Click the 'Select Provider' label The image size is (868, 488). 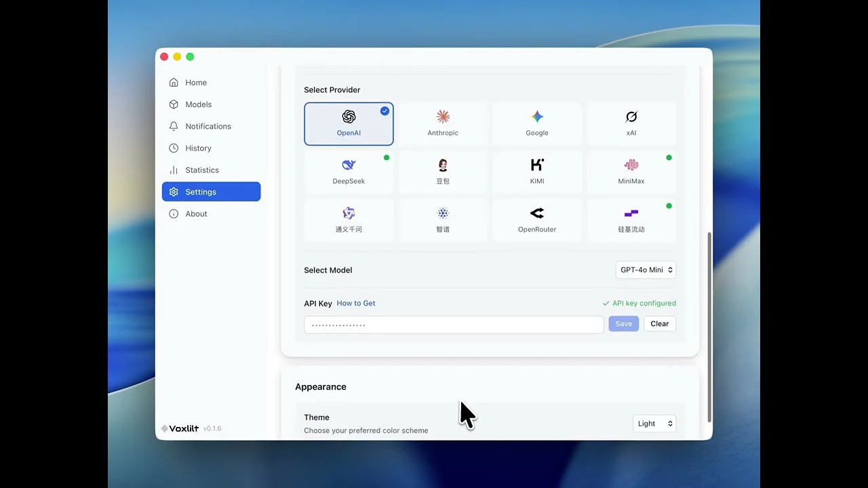coord(332,89)
